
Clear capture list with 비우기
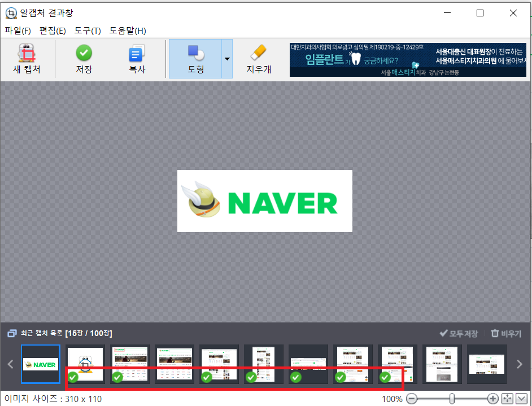(x=506, y=333)
